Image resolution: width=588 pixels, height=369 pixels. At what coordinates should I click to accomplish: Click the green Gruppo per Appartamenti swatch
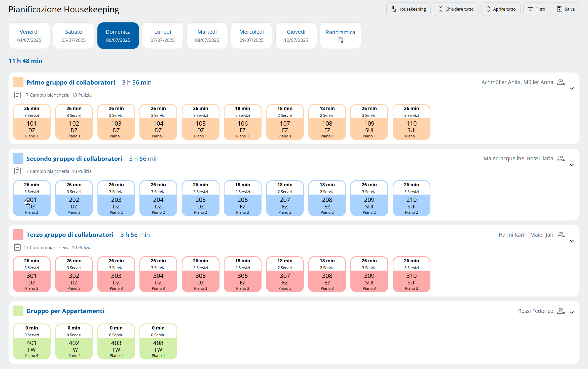coord(18,311)
